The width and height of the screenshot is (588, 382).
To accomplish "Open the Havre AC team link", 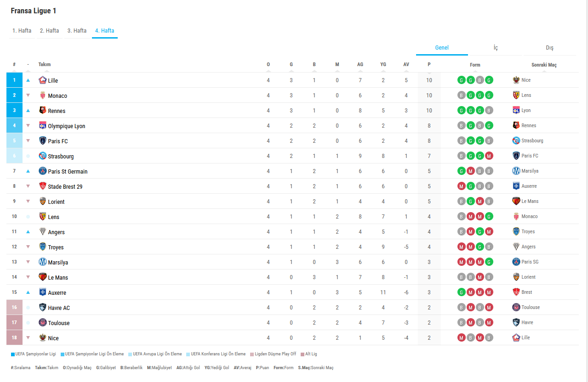I will pyautogui.click(x=59, y=308).
